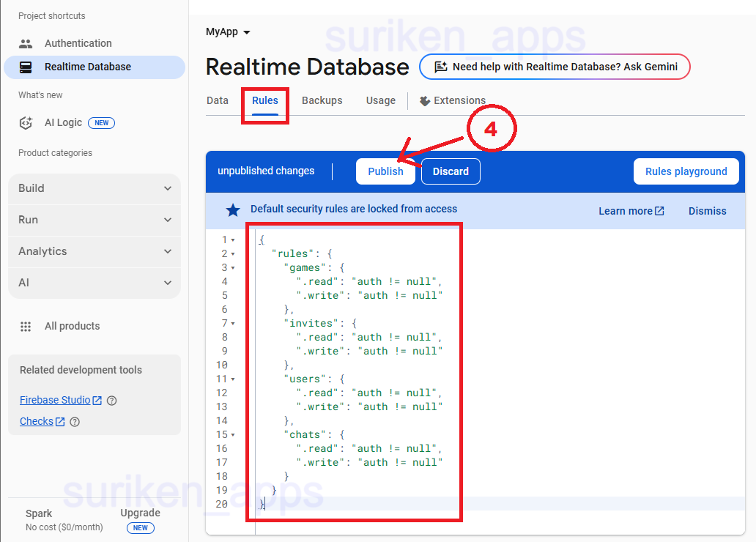Click the star icon in info banner
The width and height of the screenshot is (756, 542).
233,211
